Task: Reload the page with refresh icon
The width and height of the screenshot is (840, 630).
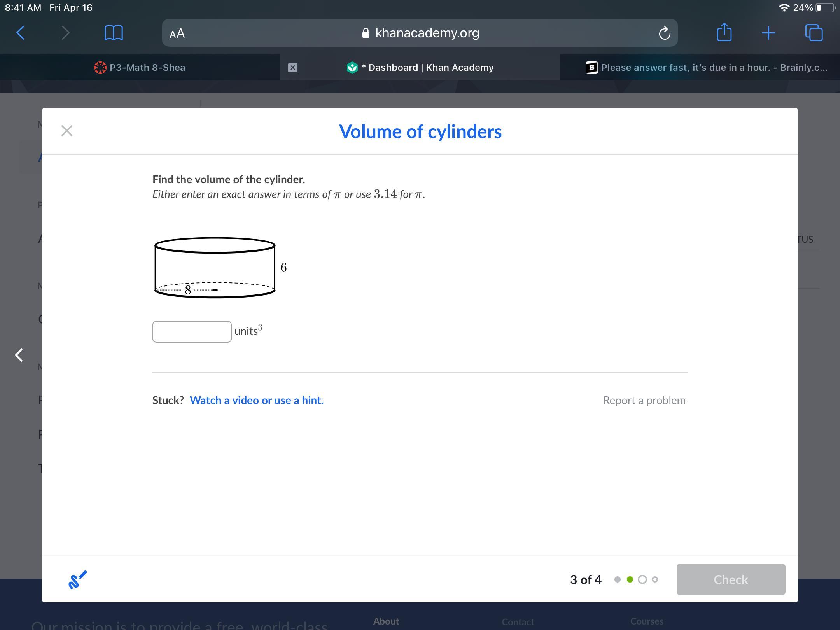Action: tap(664, 33)
